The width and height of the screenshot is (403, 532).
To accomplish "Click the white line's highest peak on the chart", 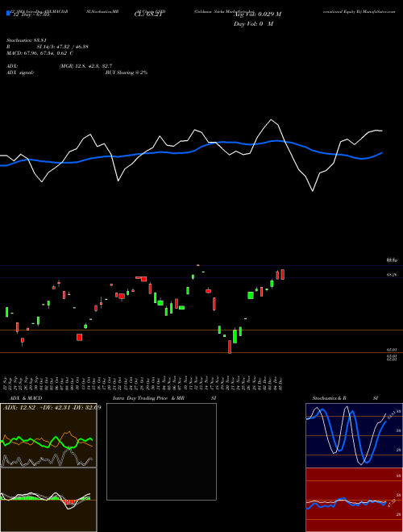I will (271, 120).
